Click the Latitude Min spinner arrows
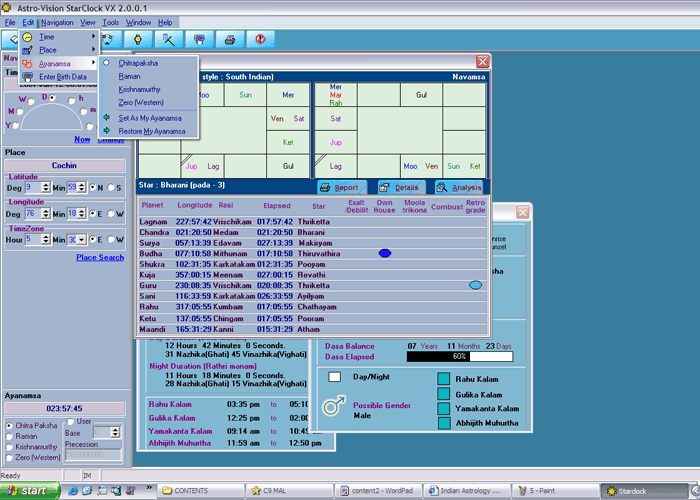Viewport: 700px width, 500px height. [81, 188]
